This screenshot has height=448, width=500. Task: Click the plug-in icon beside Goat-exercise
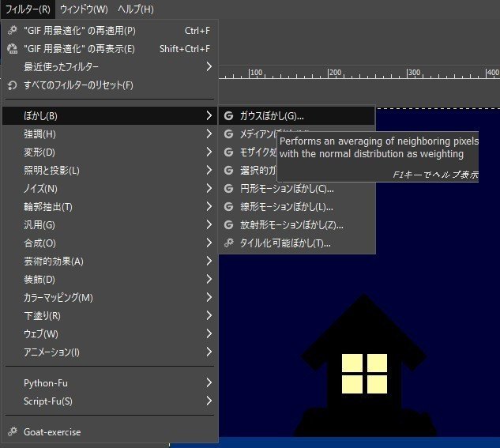coord(13,431)
